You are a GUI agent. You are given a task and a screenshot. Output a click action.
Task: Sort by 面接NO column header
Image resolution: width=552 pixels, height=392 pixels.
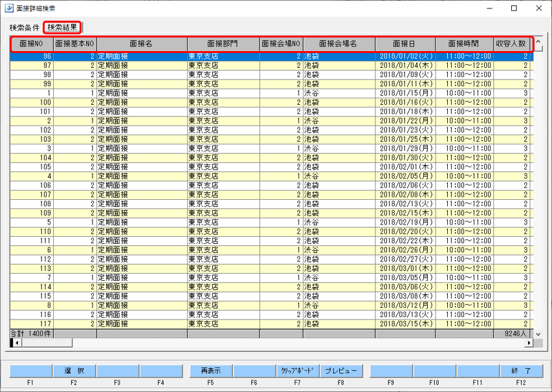[x=31, y=43]
